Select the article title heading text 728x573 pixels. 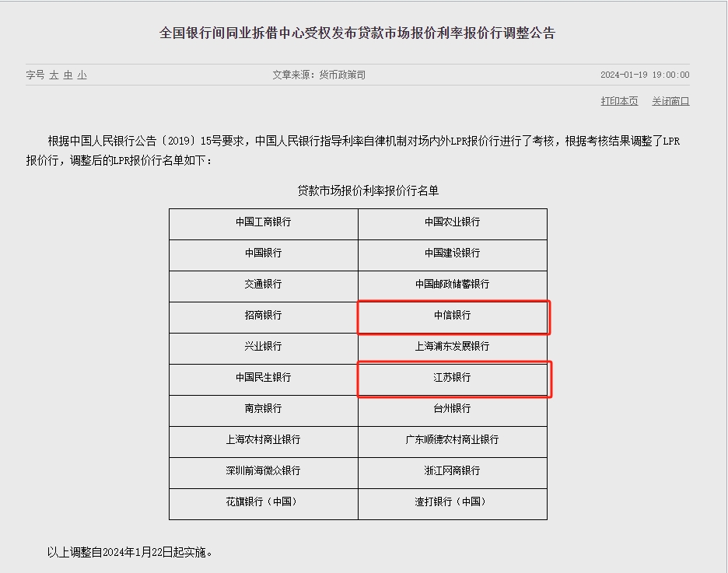[x=357, y=33]
